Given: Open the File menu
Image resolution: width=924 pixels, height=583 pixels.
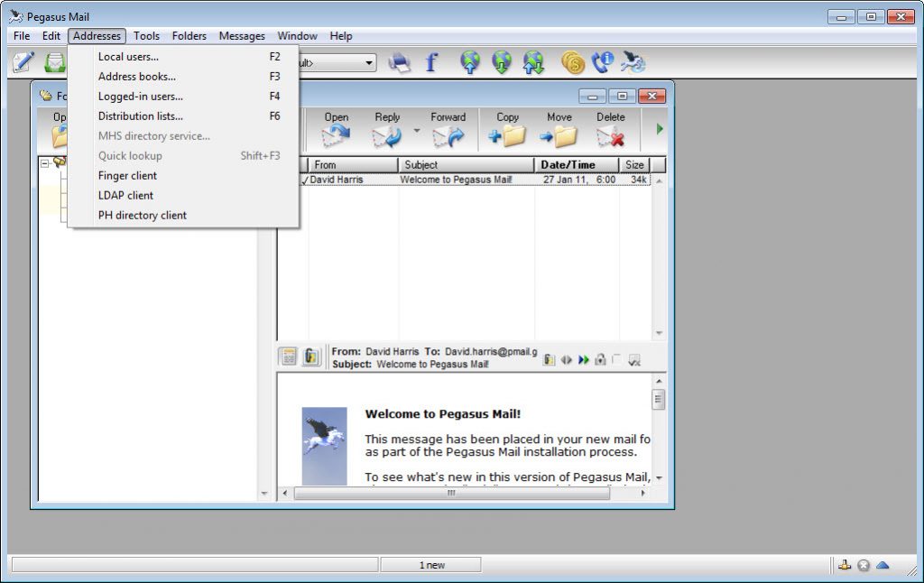Looking at the screenshot, I should tap(22, 36).
